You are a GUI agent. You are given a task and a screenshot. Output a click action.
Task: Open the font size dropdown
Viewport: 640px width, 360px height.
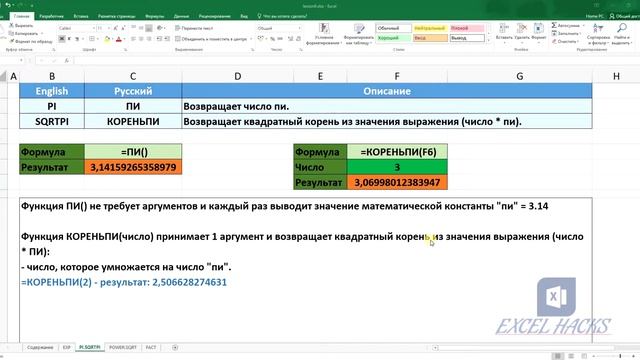tap(109, 28)
